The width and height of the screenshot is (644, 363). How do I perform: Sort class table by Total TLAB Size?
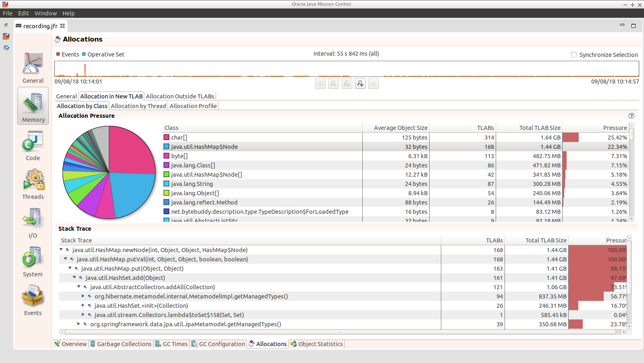pos(529,128)
